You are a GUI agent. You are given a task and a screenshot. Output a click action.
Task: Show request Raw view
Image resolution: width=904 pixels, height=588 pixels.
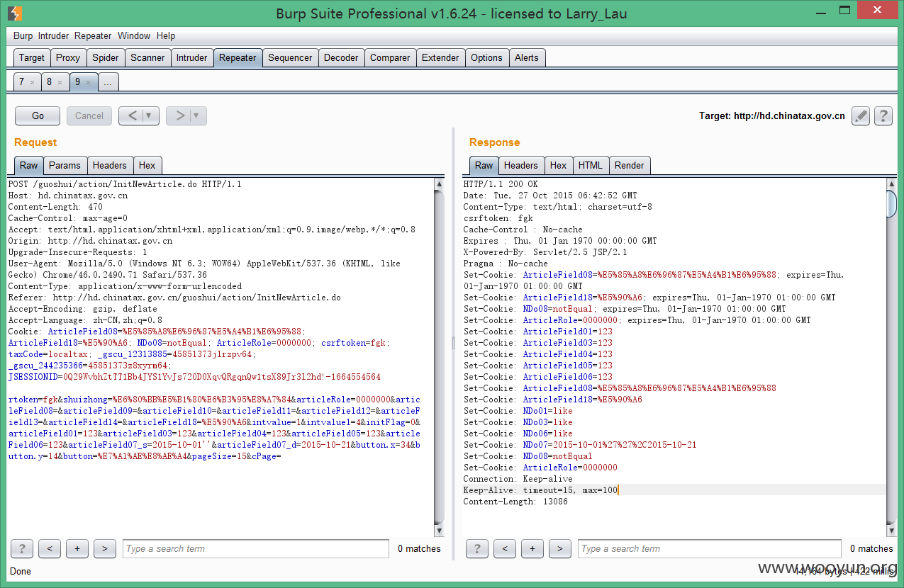[29, 165]
